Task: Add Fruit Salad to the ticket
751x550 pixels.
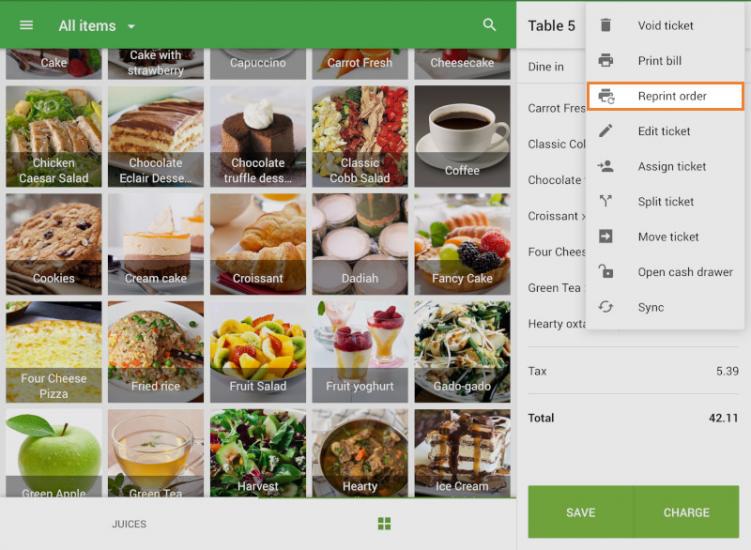Action: 258,352
